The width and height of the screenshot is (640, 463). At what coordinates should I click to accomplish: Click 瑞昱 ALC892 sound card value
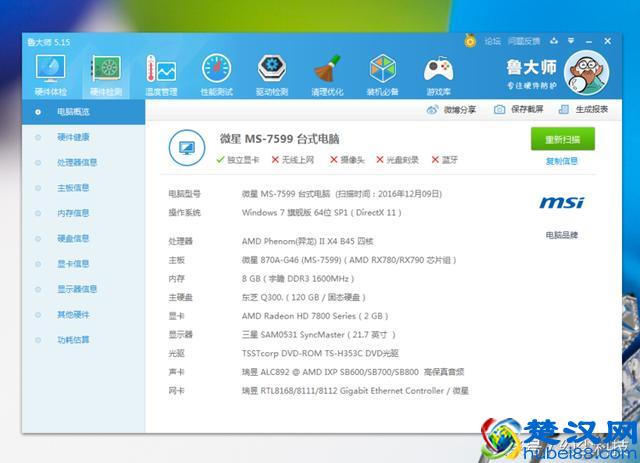[353, 372]
